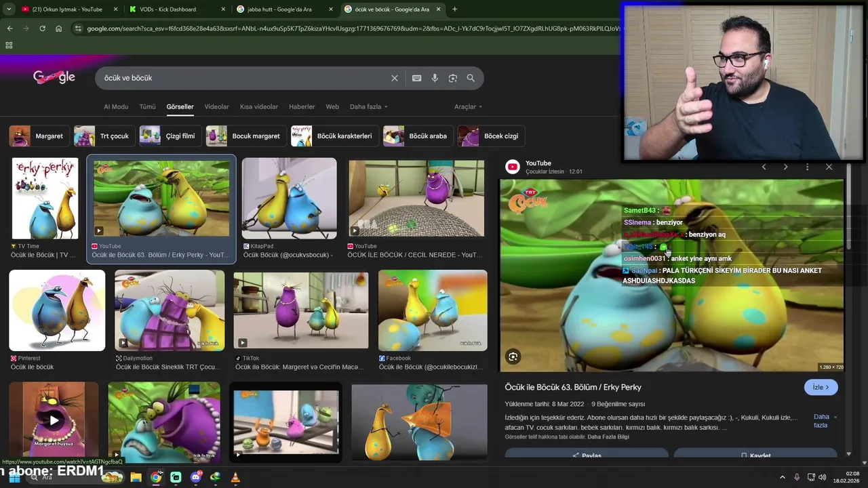The image size is (868, 488).
Task: Open the Dailymotion Sineklik TRT thumbnail
Action: coord(170,310)
